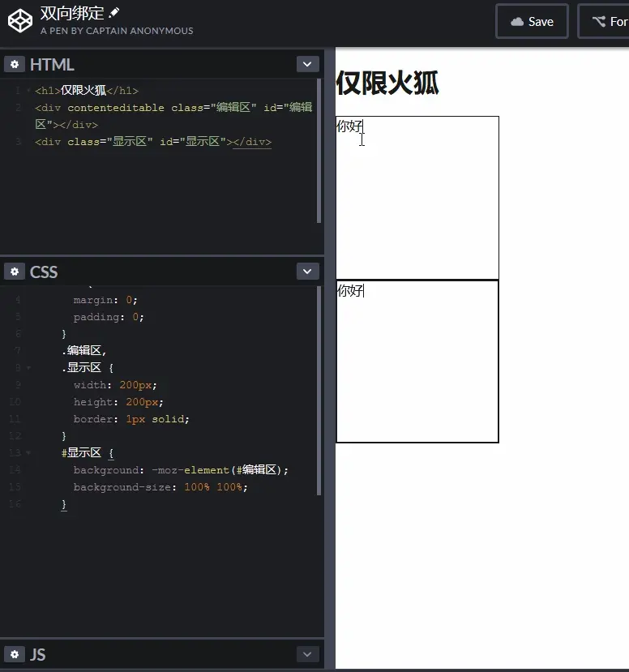Open Captain Anonymous author link
The height and width of the screenshot is (672, 629).
(139, 31)
